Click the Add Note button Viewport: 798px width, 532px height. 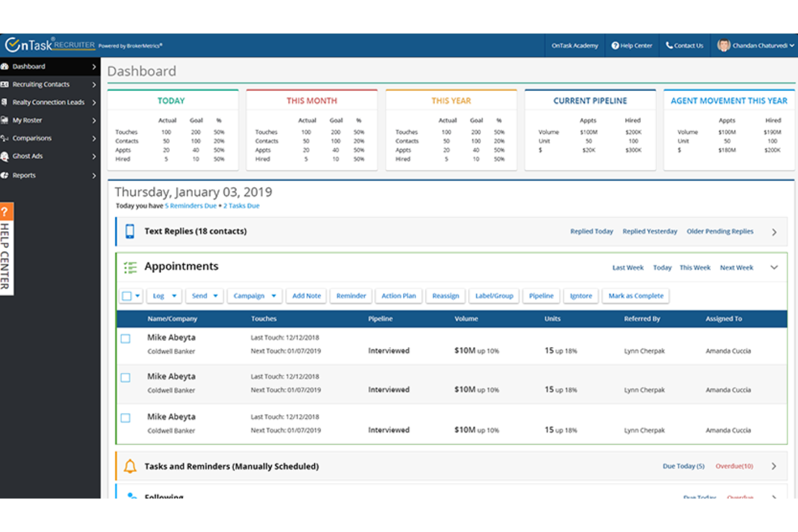(306, 296)
